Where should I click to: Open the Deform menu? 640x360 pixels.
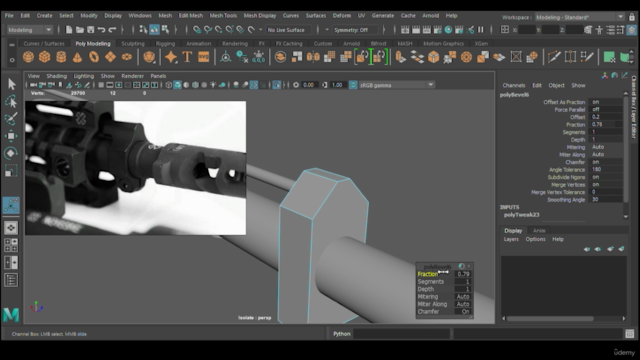click(x=342, y=16)
